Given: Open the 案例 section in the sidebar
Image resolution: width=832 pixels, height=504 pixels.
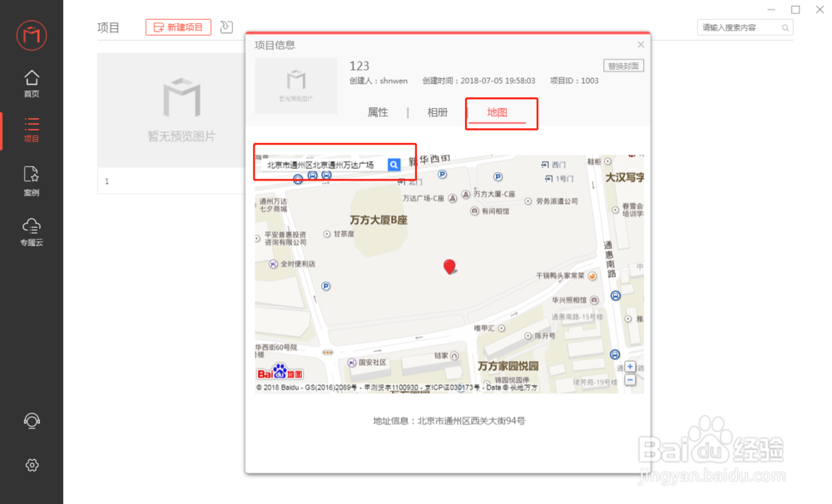Looking at the screenshot, I should click(32, 181).
